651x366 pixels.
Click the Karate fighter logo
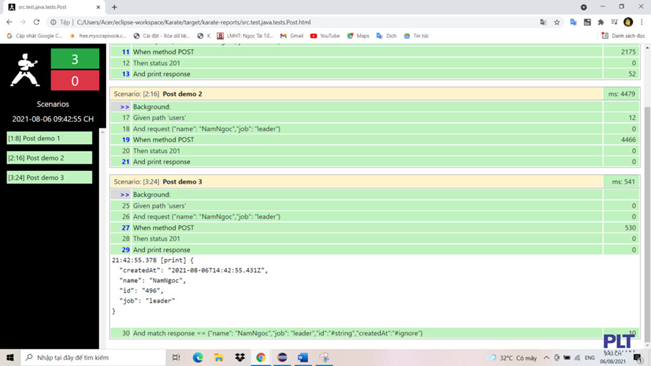[24, 70]
